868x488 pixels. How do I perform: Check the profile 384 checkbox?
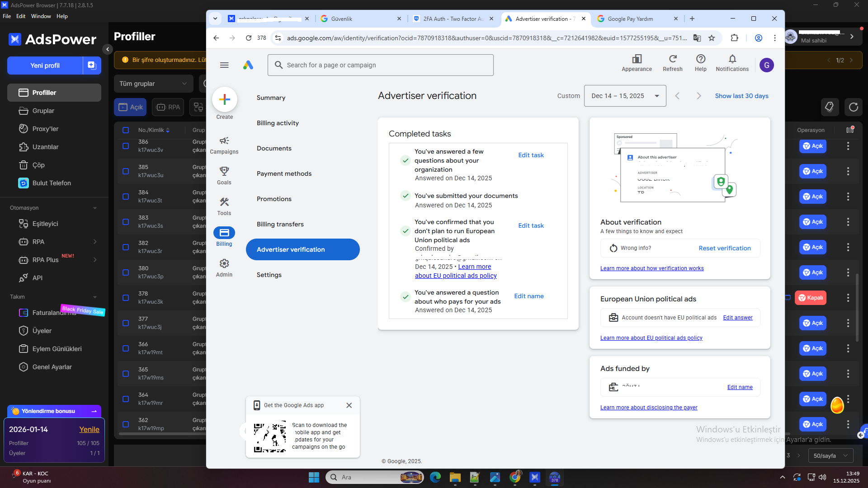[126, 197]
